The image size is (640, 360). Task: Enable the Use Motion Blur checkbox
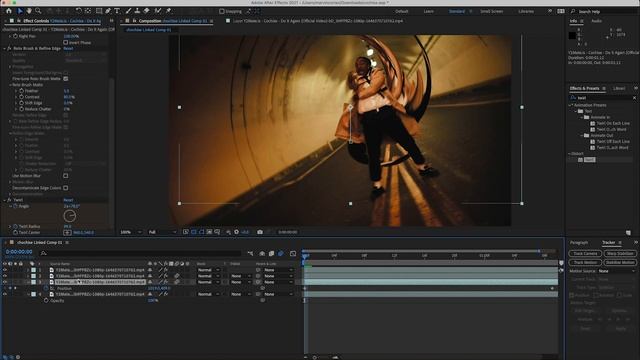(66, 176)
